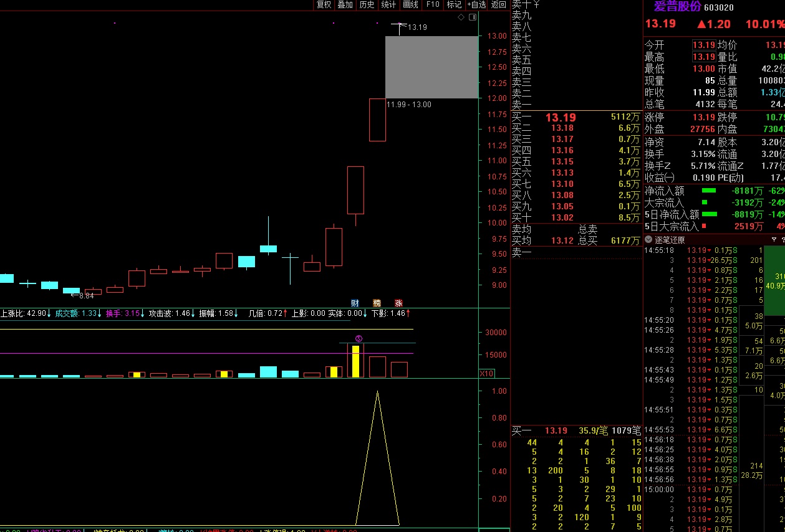The height and width of the screenshot is (532, 785).
Task: Open the filter funnel in 逐笔还原 header
Action: [774, 240]
